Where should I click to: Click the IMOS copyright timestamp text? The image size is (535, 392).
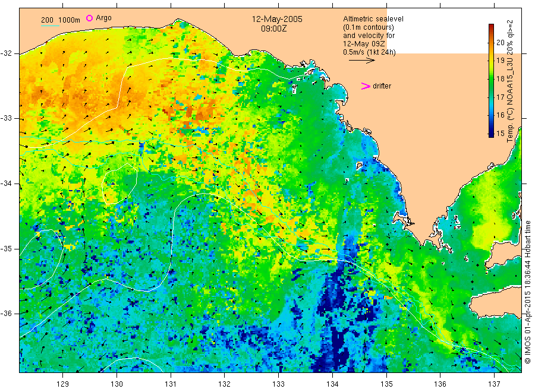point(528,292)
